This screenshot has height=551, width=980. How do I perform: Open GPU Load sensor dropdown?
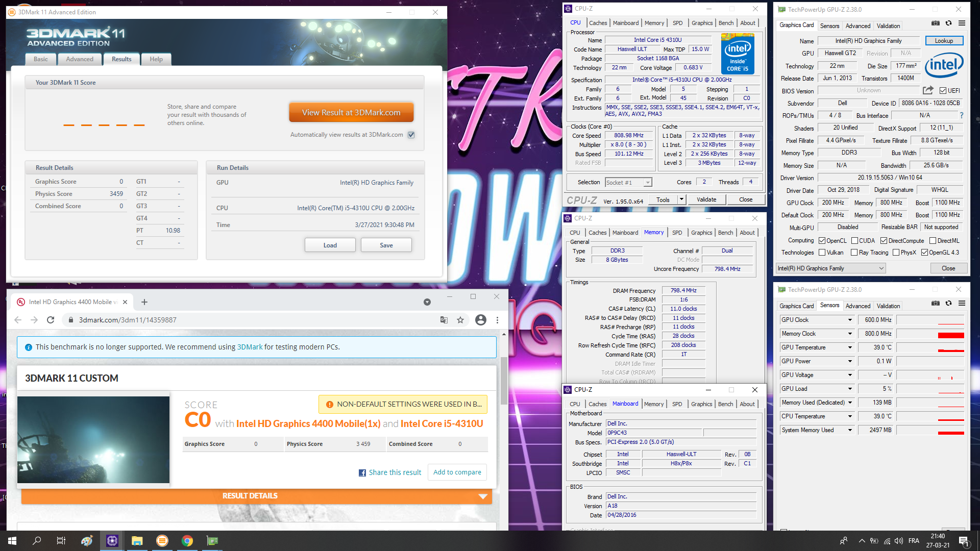(x=850, y=389)
